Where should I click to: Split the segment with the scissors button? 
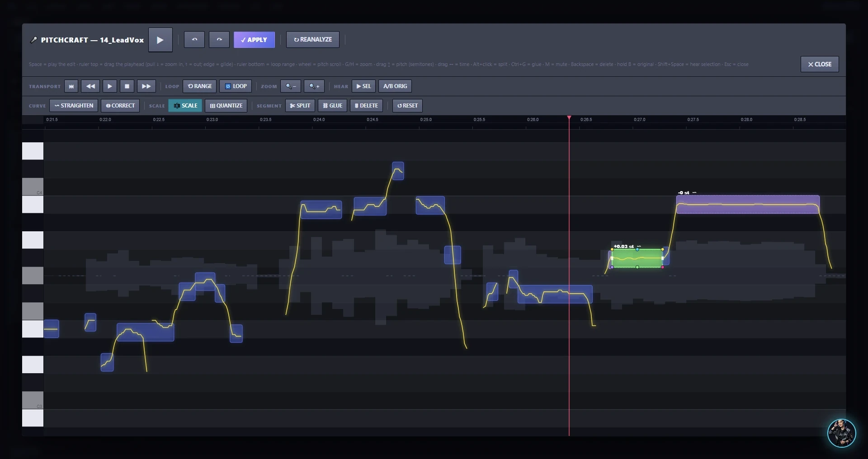coord(300,106)
